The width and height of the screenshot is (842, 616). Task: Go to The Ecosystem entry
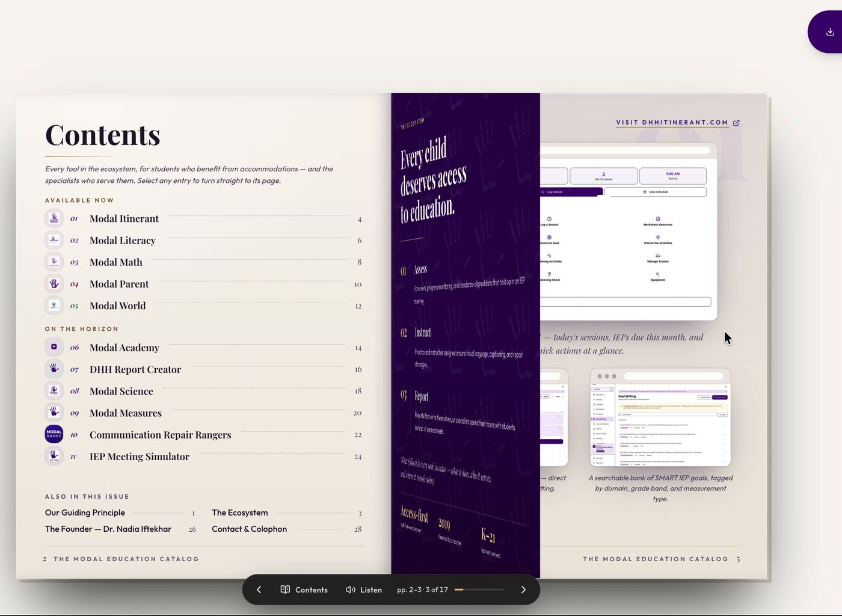coord(287,513)
